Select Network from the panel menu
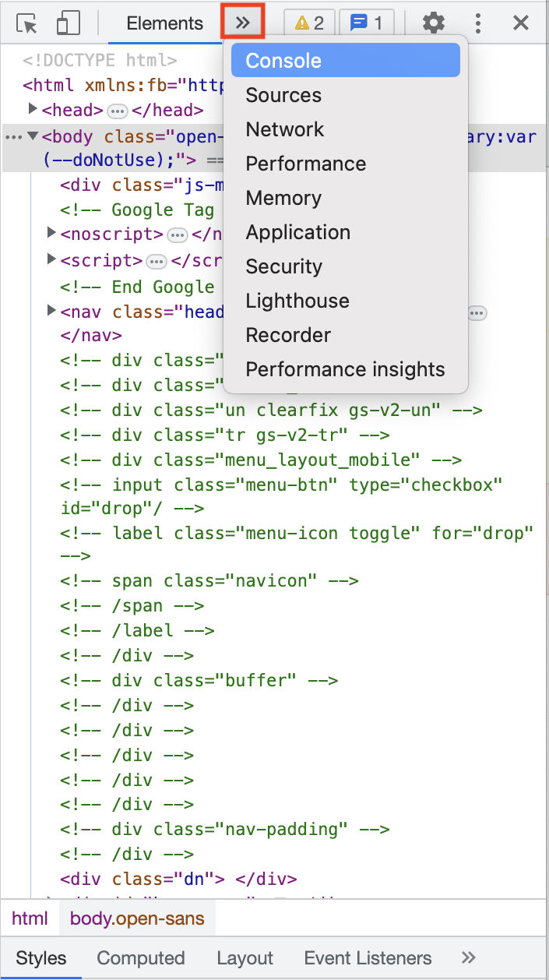Image resolution: width=549 pixels, height=980 pixels. click(285, 129)
